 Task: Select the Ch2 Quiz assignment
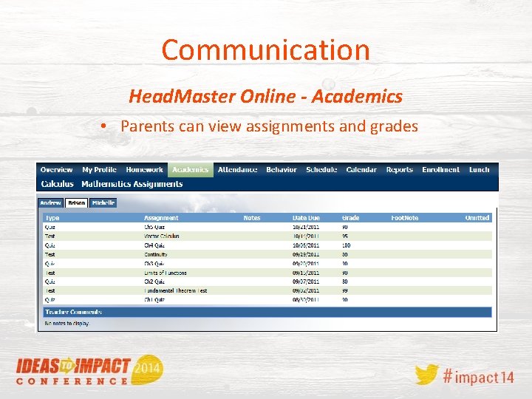(267, 282)
